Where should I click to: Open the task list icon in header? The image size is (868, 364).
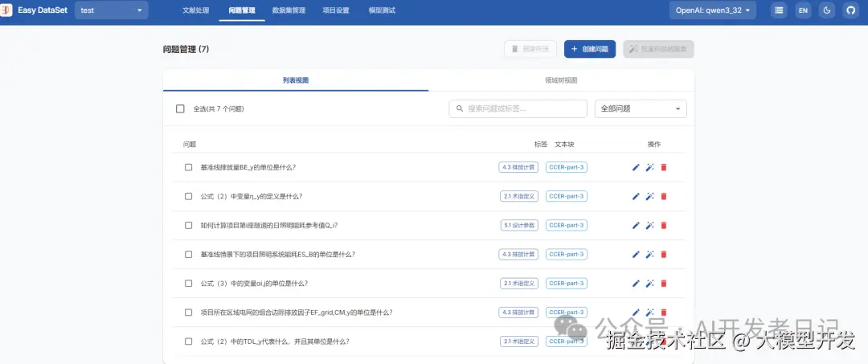point(779,10)
